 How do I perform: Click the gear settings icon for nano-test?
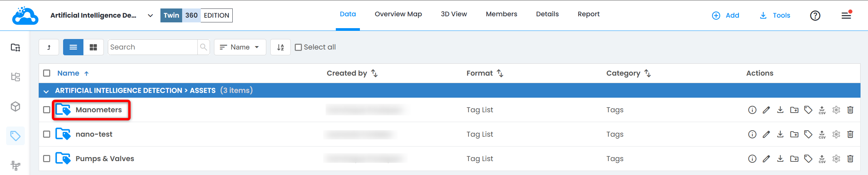[x=836, y=134]
